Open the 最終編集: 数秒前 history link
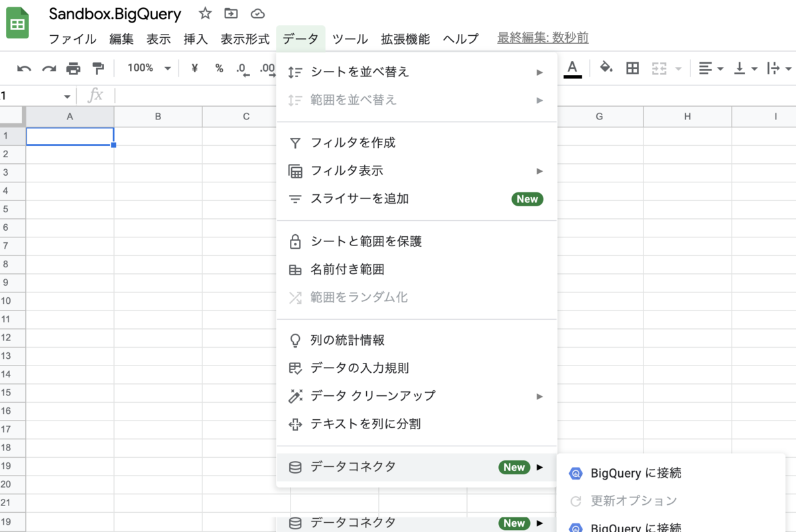Viewport: 796px width, 532px height. pos(543,38)
